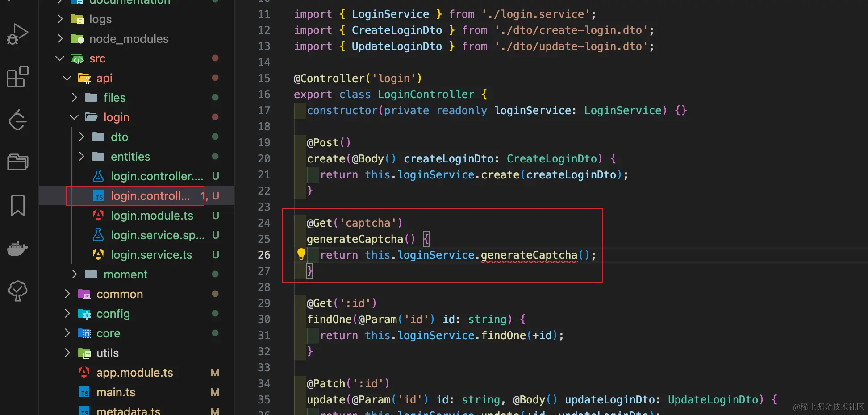Open Run and Debug view
Screen dimensions: 868x415
click(x=18, y=34)
